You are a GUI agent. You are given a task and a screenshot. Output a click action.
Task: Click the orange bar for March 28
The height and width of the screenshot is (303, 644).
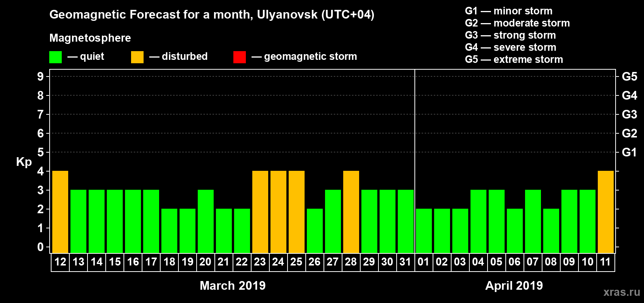coord(351,212)
